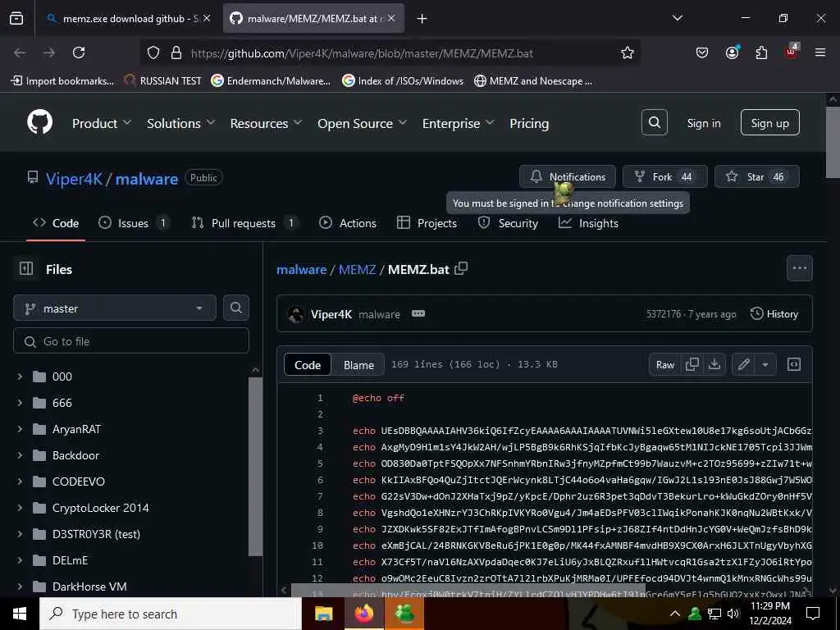The height and width of the screenshot is (630, 840).
Task: Click the file tree vertical scrollbar
Action: click(x=256, y=466)
